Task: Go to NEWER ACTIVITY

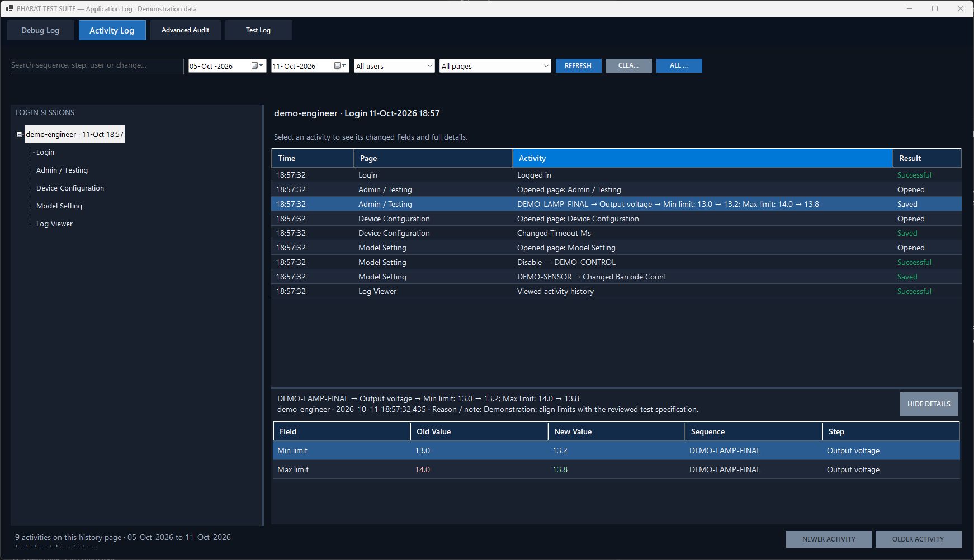Action: pyautogui.click(x=829, y=539)
